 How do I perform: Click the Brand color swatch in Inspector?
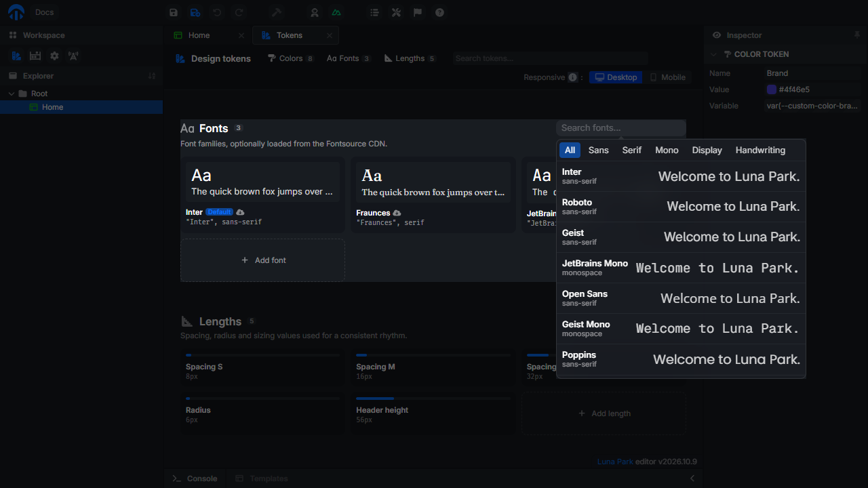pos(772,89)
